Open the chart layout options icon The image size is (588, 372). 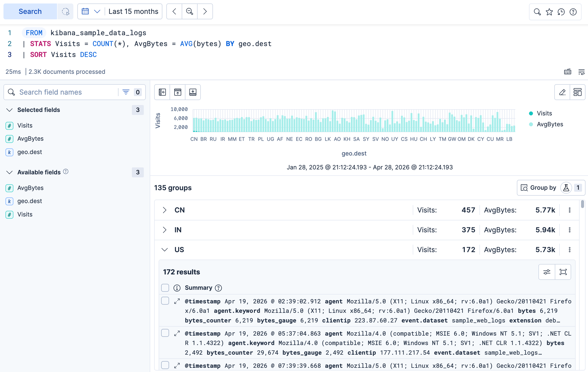(578, 92)
